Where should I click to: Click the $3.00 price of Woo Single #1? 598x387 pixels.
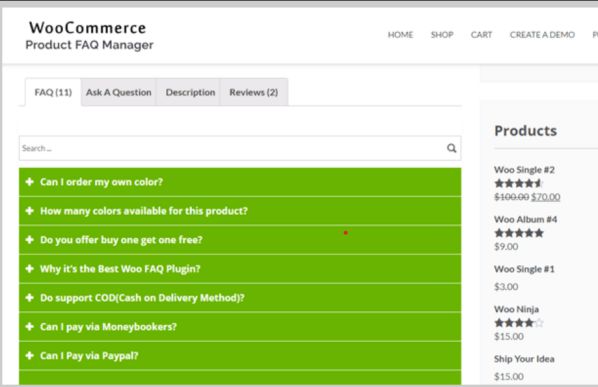tap(506, 286)
